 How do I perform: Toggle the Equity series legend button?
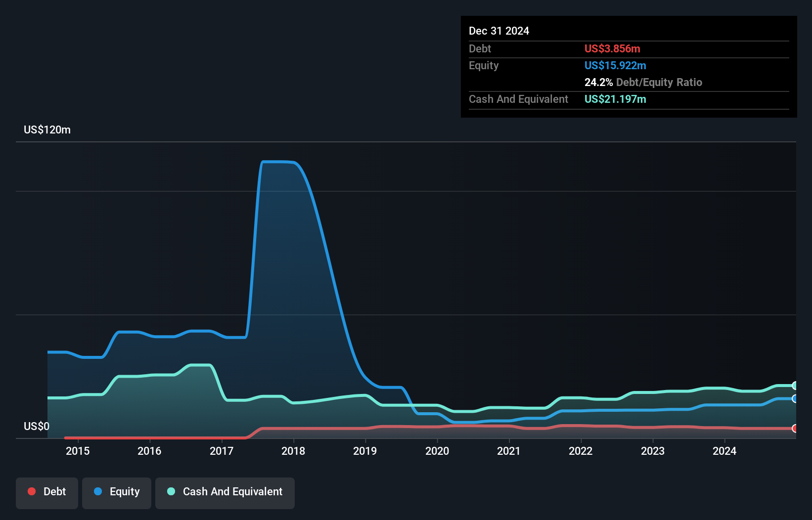117,493
